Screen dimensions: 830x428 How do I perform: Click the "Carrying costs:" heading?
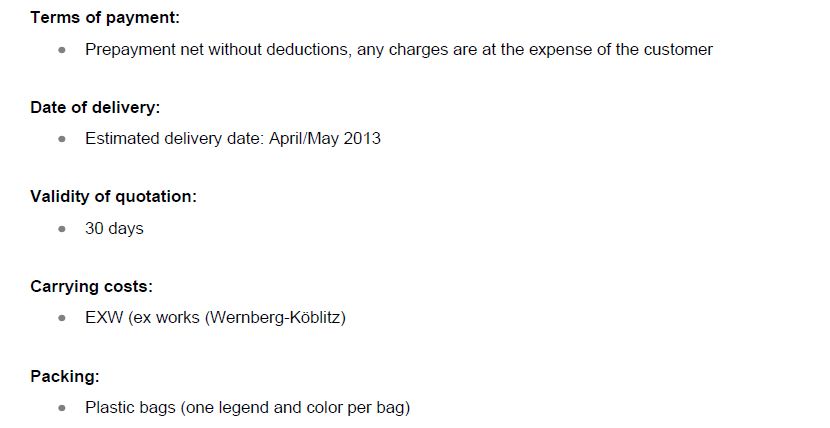click(91, 287)
